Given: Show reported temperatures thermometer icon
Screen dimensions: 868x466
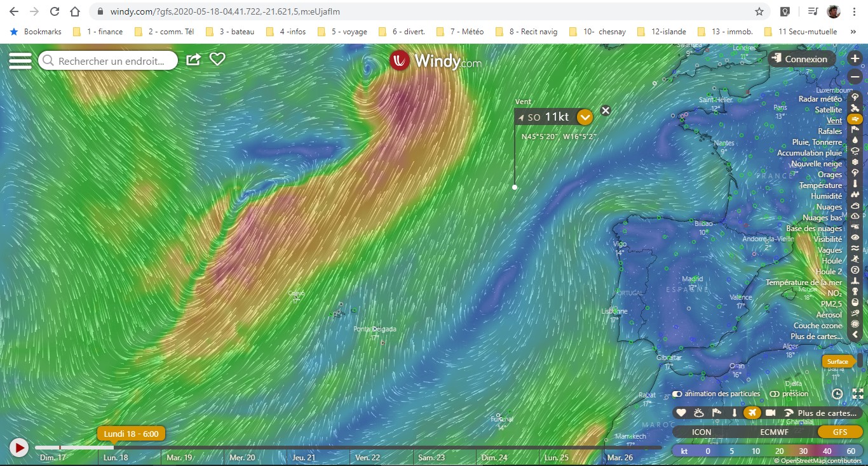Looking at the screenshot, I should [735, 413].
